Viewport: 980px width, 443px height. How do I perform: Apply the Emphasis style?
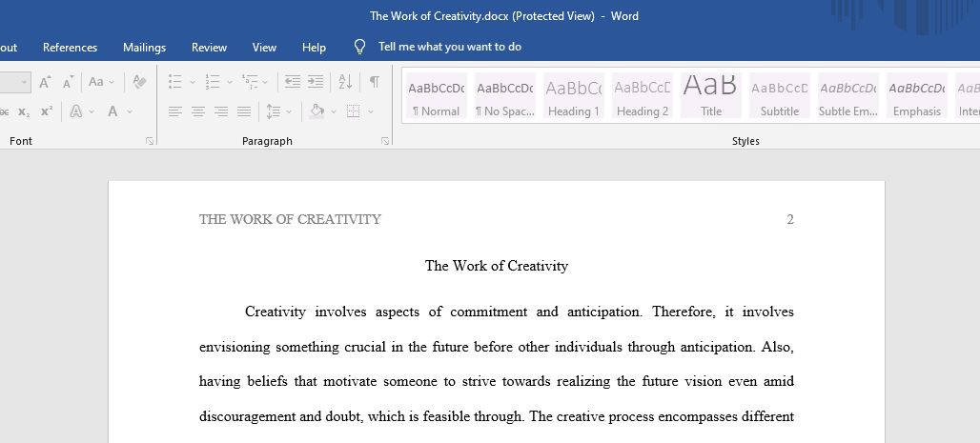click(917, 95)
